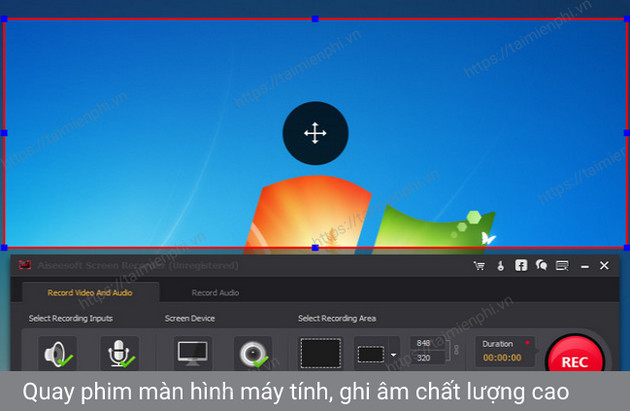The width and height of the screenshot is (630, 411).
Task: Click the move crosshair in selection center
Action: click(315, 133)
